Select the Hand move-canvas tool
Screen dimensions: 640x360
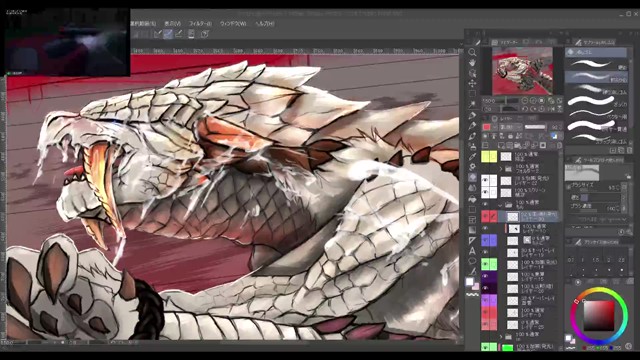(x=472, y=62)
